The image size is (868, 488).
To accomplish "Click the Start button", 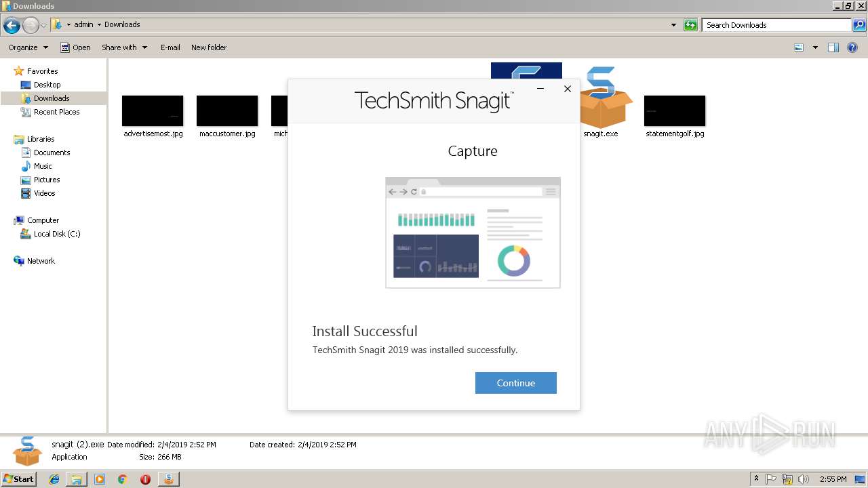I will click(19, 479).
